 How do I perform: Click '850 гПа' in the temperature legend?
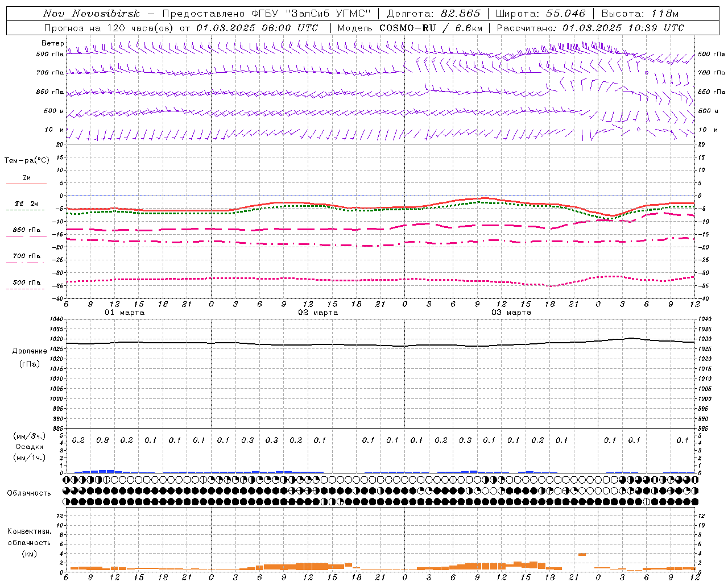[27, 230]
